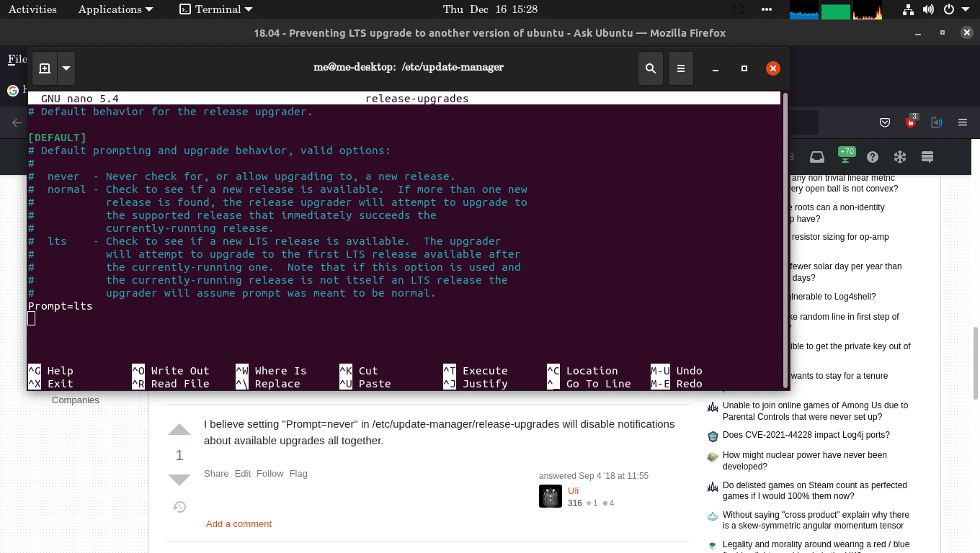Click the 'Where Is' shortcut label in nano
Screen dimensions: 980x553
click(x=280, y=371)
